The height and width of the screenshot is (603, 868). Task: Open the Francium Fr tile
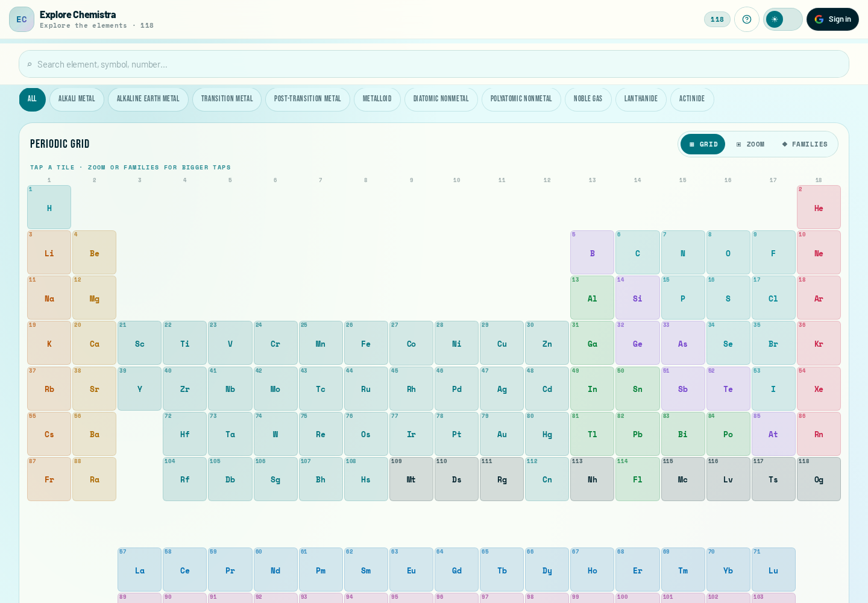[49, 479]
